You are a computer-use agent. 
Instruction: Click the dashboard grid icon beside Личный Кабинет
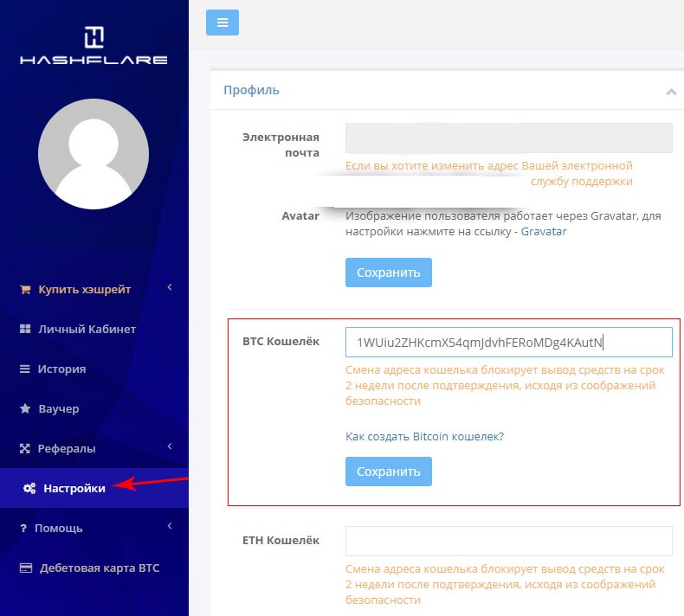25,329
